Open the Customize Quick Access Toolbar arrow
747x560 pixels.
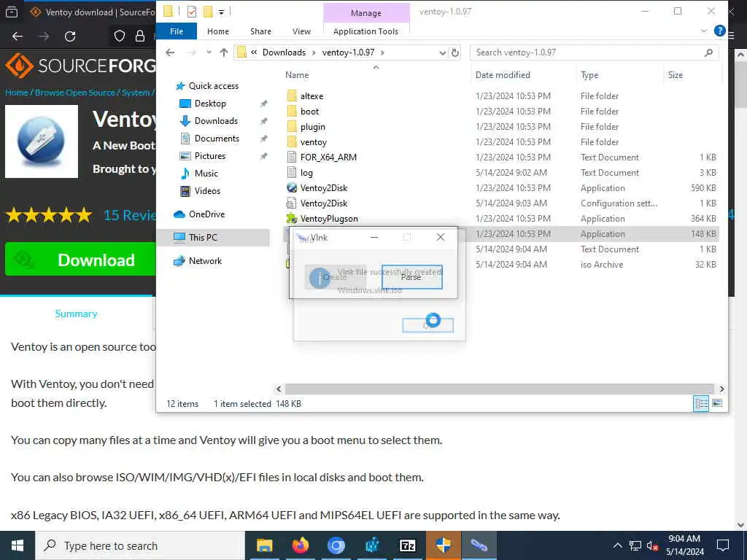pyautogui.click(x=222, y=12)
